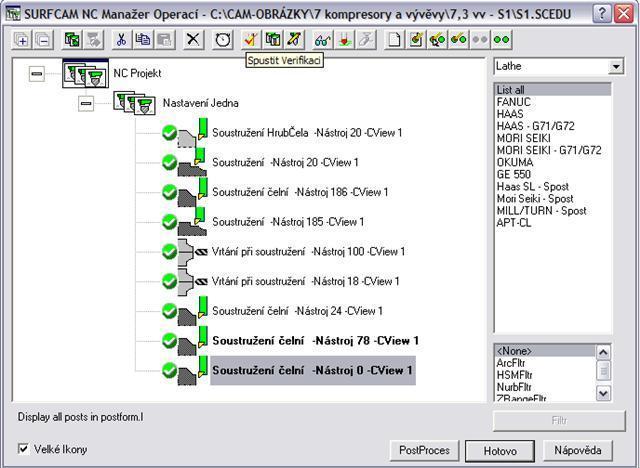The image size is (640, 468).
Task: Click the filter list scroll down arrow
Action: [x=603, y=393]
